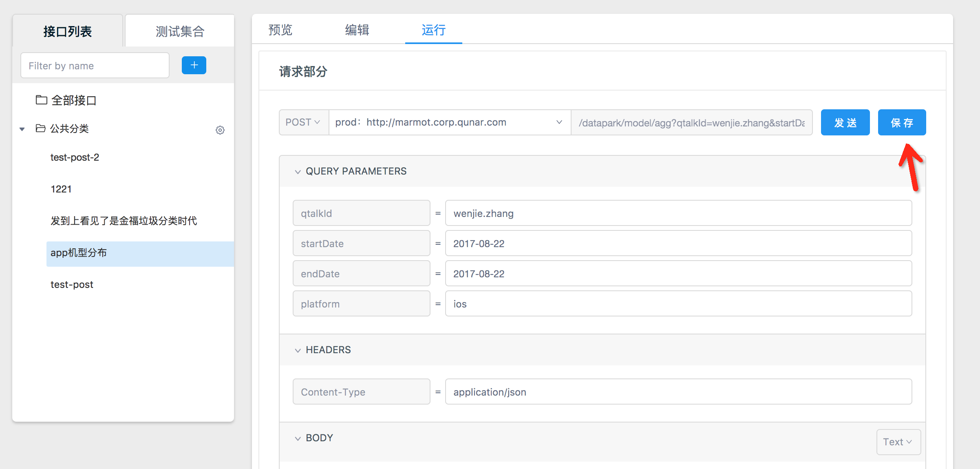Viewport: 980px width, 469px height.
Task: Collapse the BODY section chevron
Action: [x=298, y=438]
